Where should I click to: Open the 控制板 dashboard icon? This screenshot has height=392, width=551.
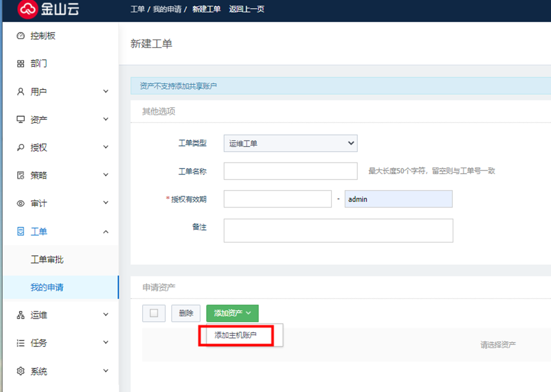21,36
